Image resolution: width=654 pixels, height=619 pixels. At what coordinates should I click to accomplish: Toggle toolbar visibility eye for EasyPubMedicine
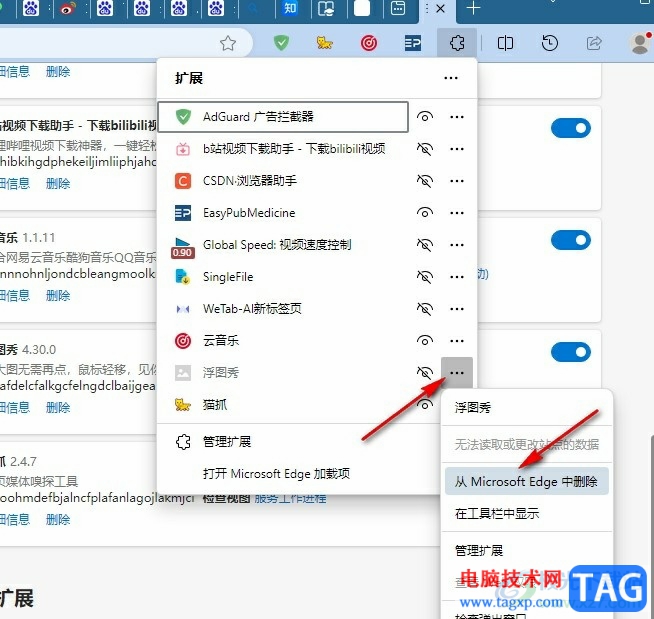pyautogui.click(x=425, y=213)
